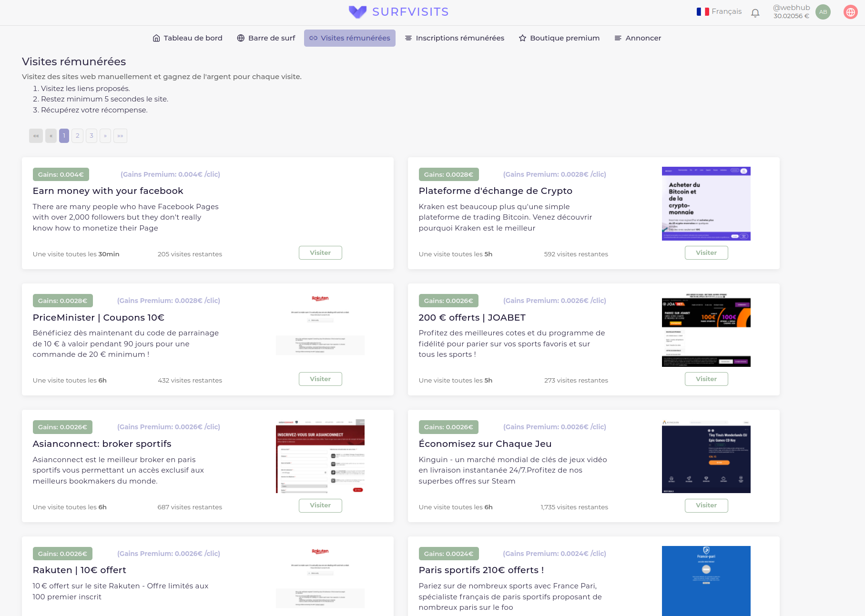Click '273 visites restantes' text
Viewport: 865px width, 616px height.
coord(576,381)
